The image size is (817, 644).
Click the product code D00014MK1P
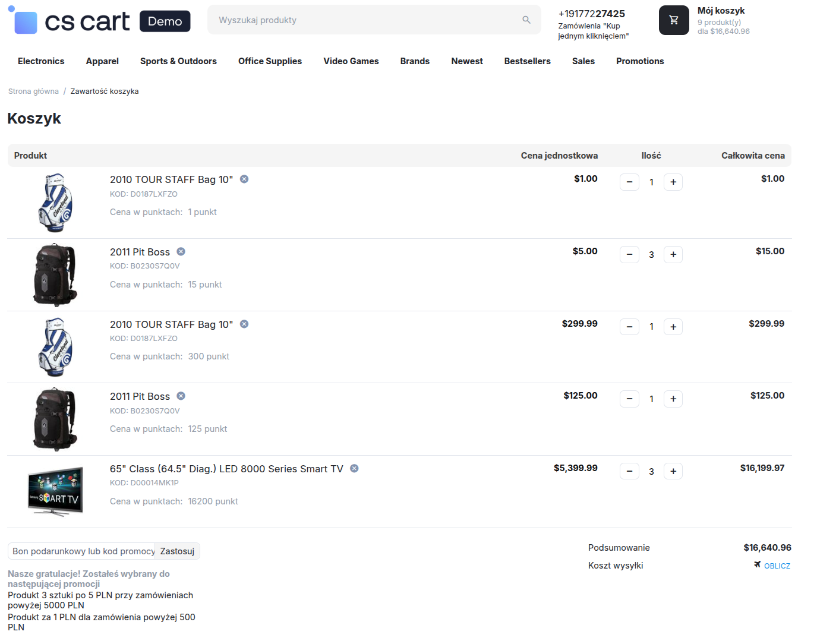(154, 483)
